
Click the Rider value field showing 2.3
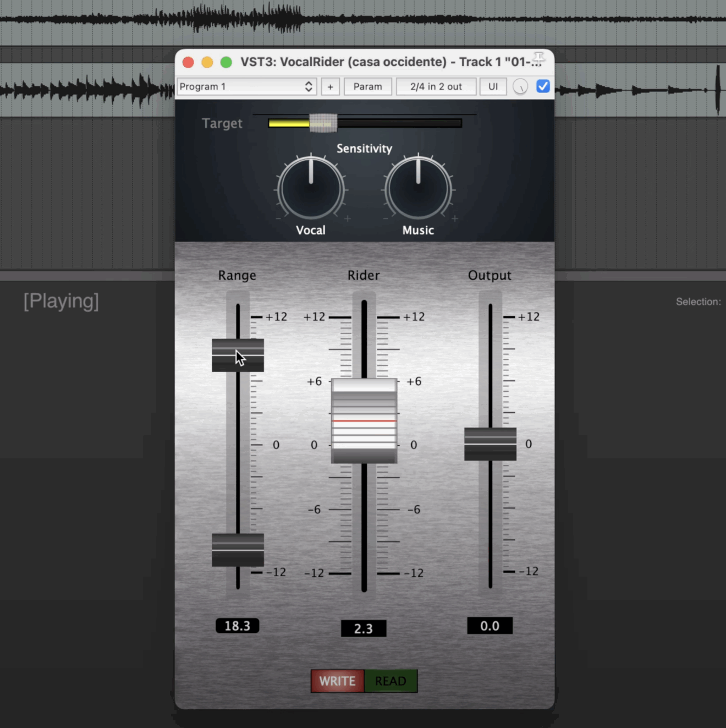point(364,628)
